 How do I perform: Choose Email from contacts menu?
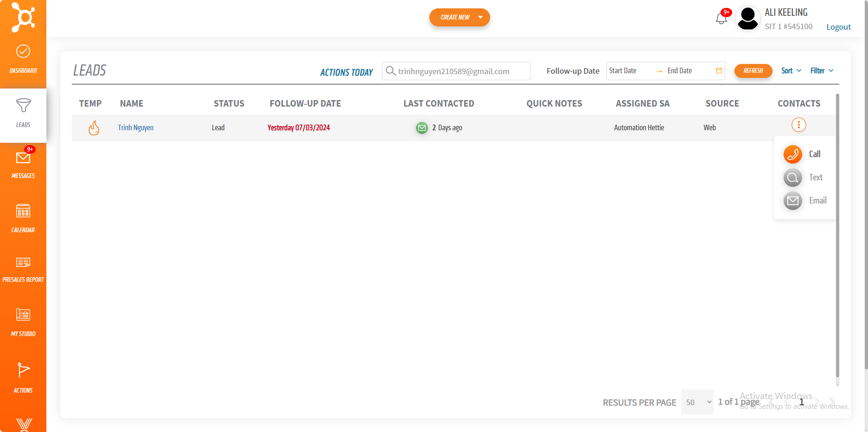coord(818,200)
